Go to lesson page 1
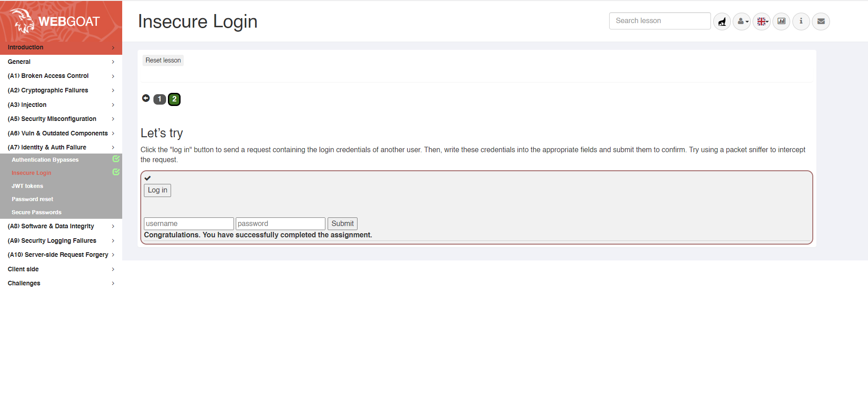Image resolution: width=868 pixels, height=409 pixels. pos(159,99)
